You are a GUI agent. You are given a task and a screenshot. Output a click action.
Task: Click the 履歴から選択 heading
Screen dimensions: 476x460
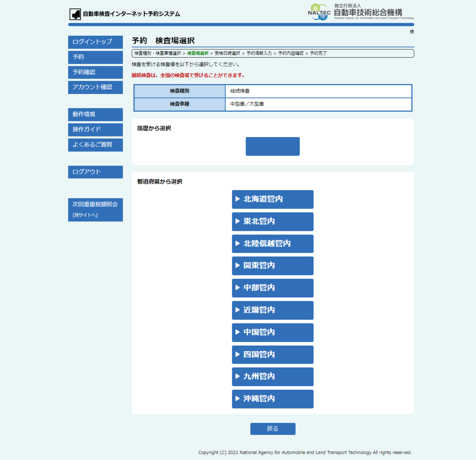154,128
